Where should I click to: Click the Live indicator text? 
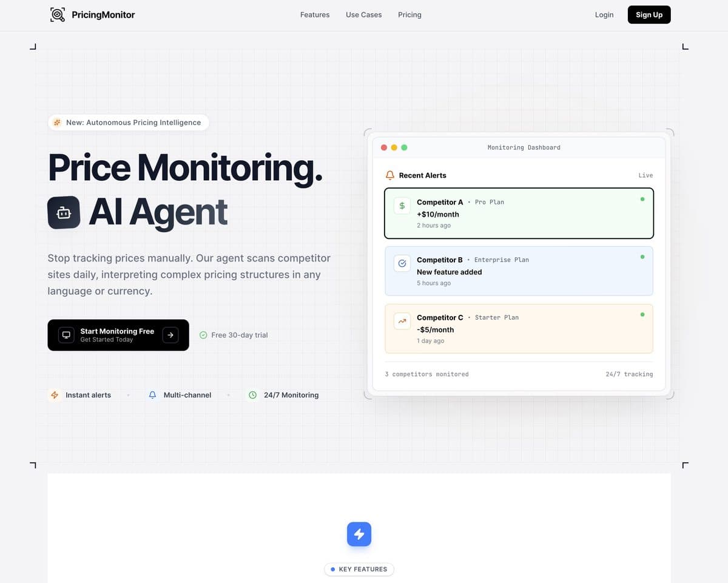pyautogui.click(x=645, y=175)
